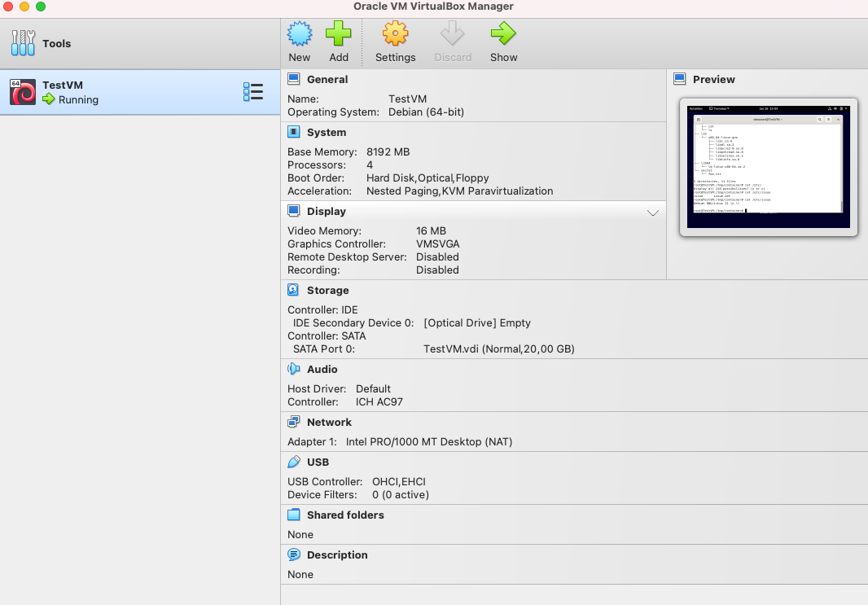
Task: Click the System section chip icon
Action: point(293,132)
